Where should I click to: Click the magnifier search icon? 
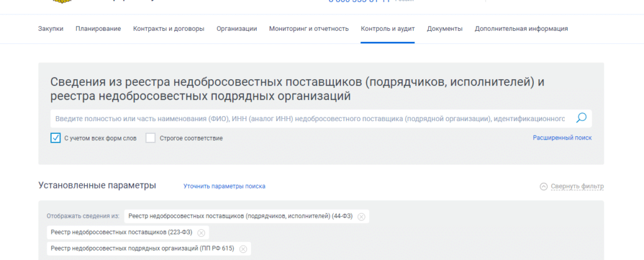tap(581, 118)
